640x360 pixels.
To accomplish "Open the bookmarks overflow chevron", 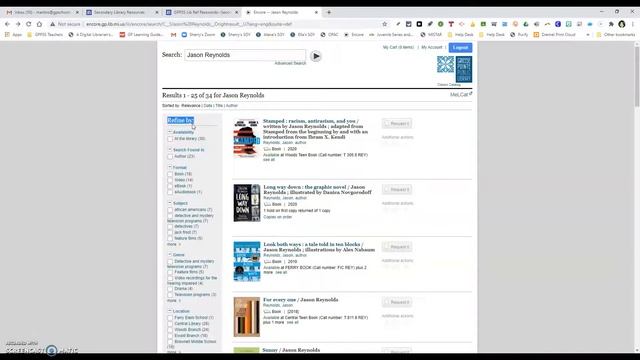I will point(588,35).
